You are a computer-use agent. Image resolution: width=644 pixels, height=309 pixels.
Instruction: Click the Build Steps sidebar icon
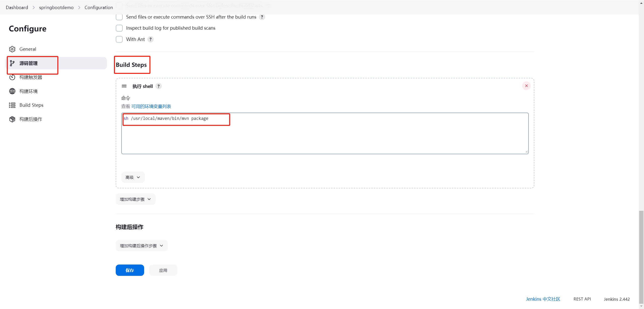pyautogui.click(x=12, y=105)
